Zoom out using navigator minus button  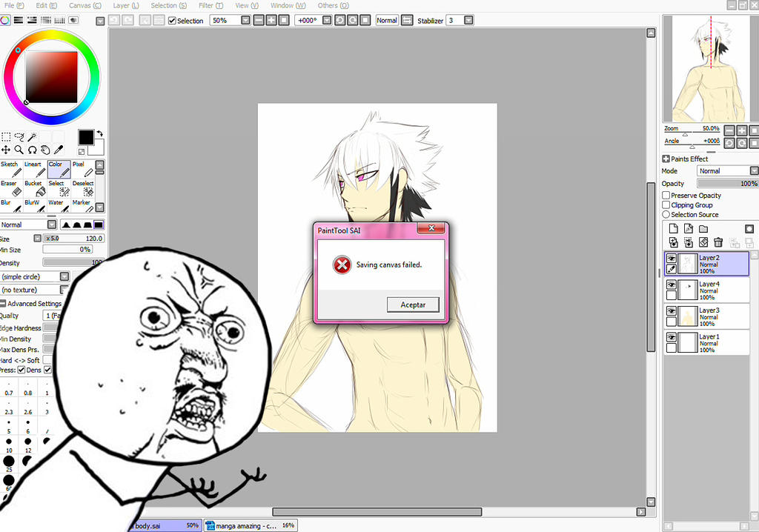point(729,130)
